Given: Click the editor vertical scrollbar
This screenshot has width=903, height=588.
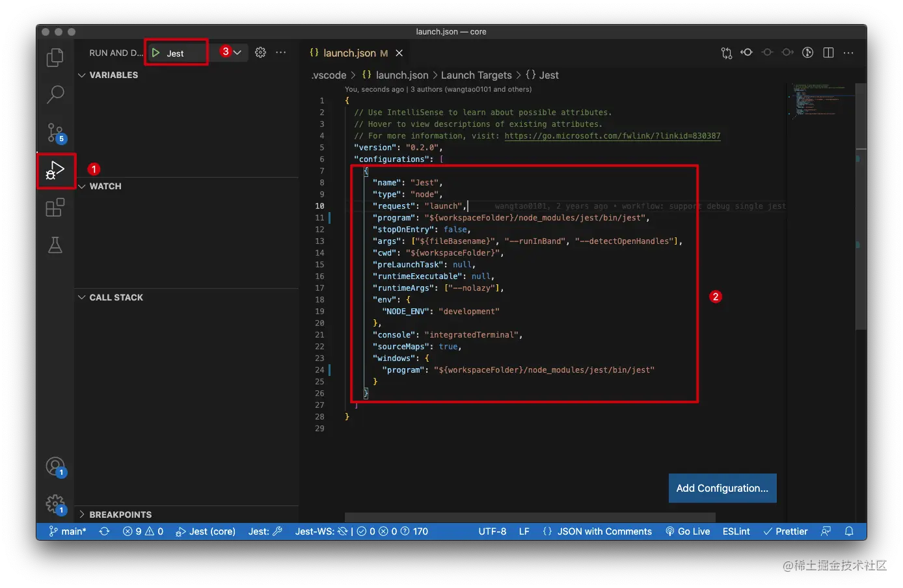Looking at the screenshot, I should [861, 207].
